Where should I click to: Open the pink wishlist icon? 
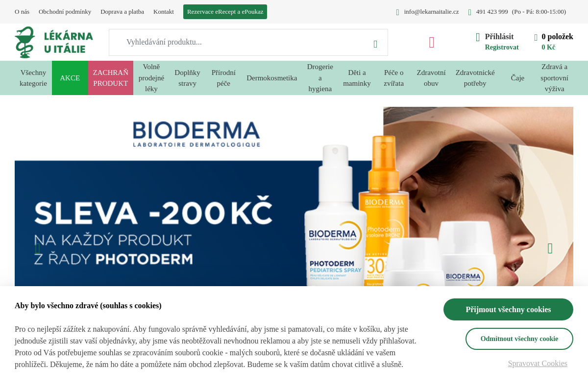pyautogui.click(x=432, y=43)
